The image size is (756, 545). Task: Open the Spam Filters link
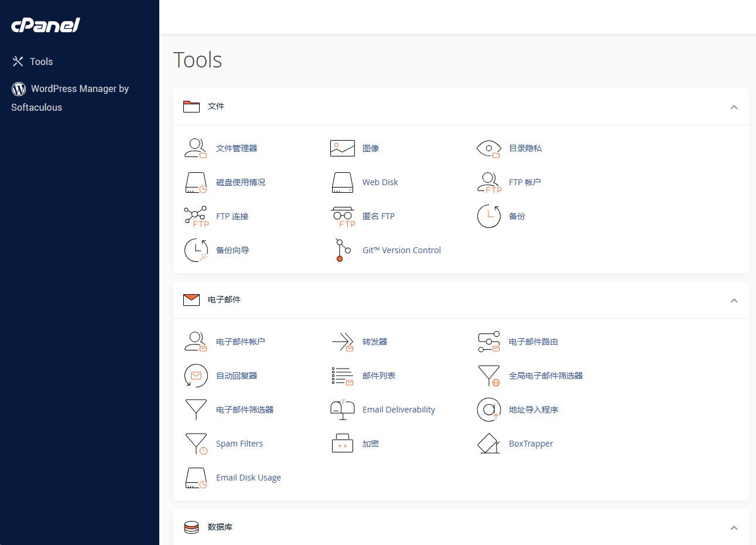(240, 444)
